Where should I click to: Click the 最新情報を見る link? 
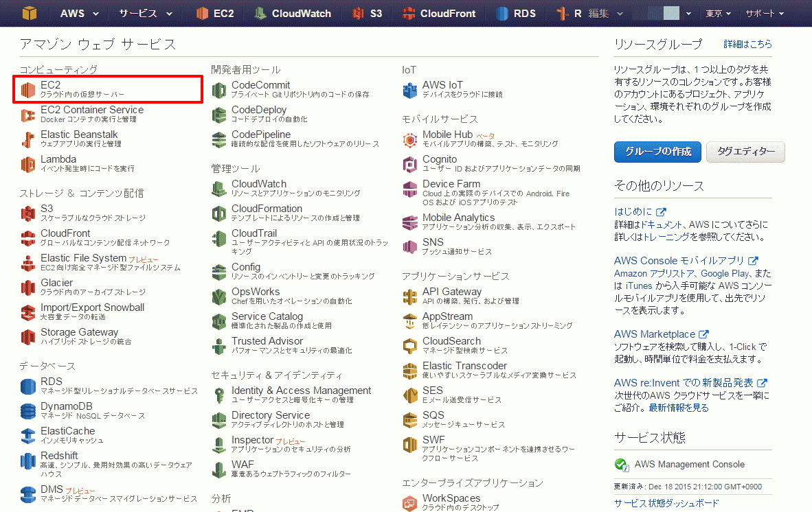tap(679, 408)
